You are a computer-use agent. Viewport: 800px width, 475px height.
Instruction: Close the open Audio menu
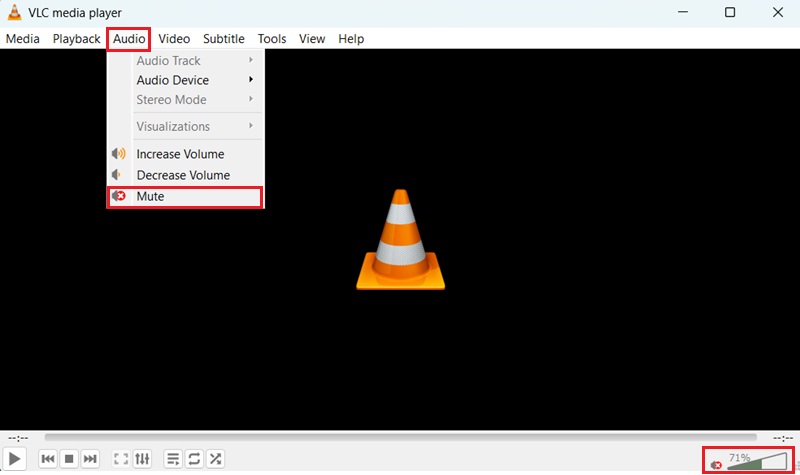pyautogui.click(x=129, y=39)
